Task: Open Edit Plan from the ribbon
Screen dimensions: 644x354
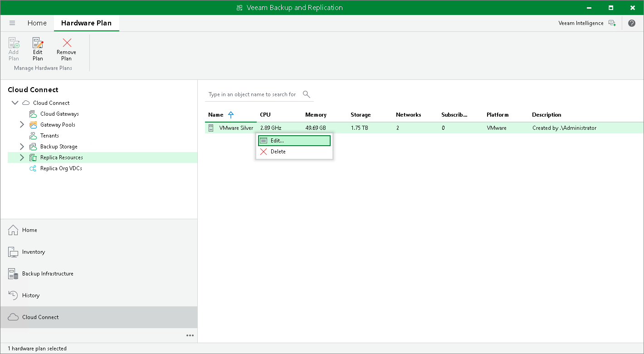Action: (x=38, y=49)
